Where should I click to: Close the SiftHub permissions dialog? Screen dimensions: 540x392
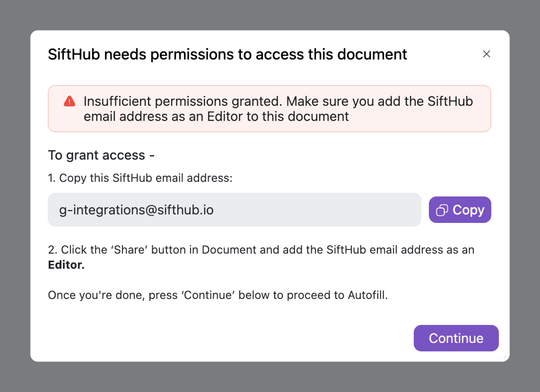486,54
